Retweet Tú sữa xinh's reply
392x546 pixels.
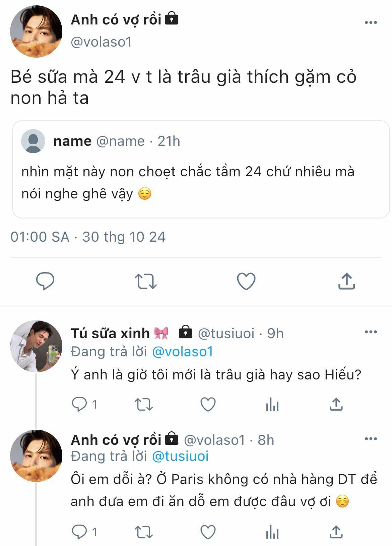coord(143,404)
